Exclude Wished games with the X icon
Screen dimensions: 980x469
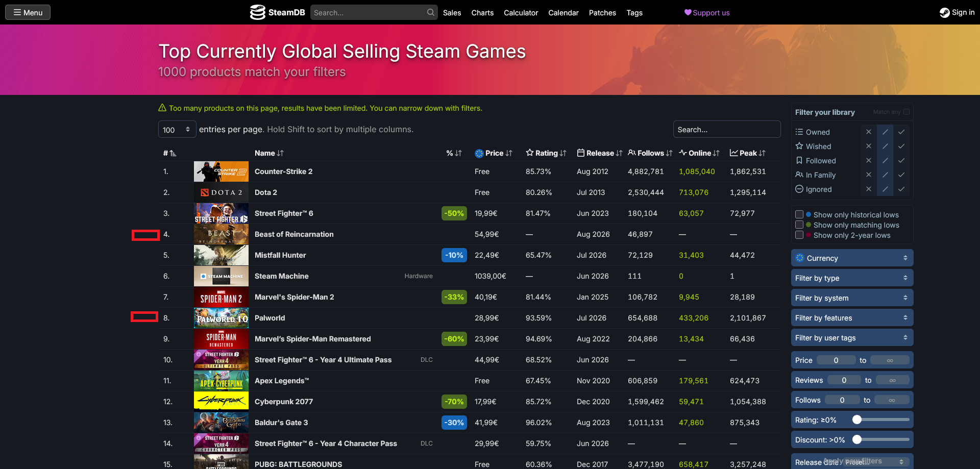[869, 146]
